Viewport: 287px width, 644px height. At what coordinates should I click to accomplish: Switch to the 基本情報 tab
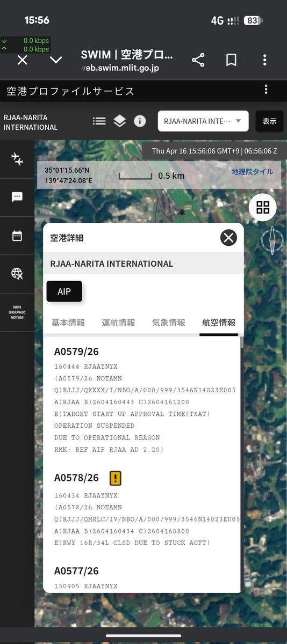[x=68, y=323]
